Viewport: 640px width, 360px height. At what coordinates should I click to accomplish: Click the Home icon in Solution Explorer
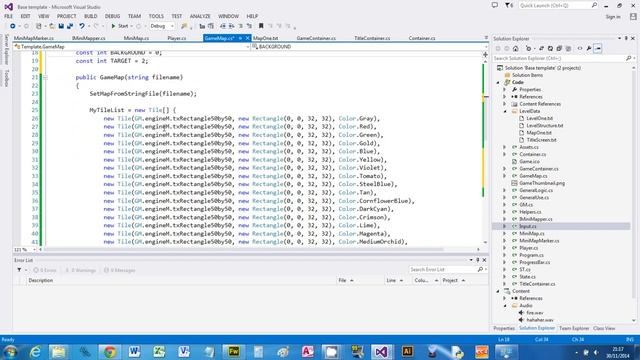click(x=516, y=49)
